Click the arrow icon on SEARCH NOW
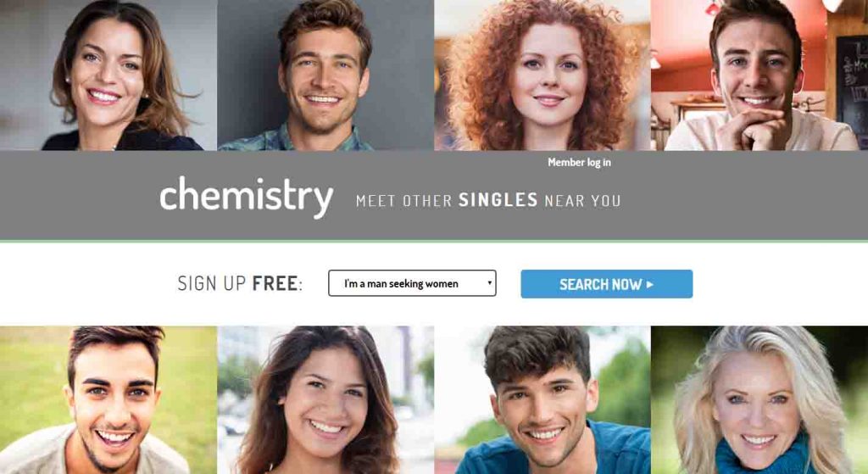The height and width of the screenshot is (474, 868). click(650, 284)
